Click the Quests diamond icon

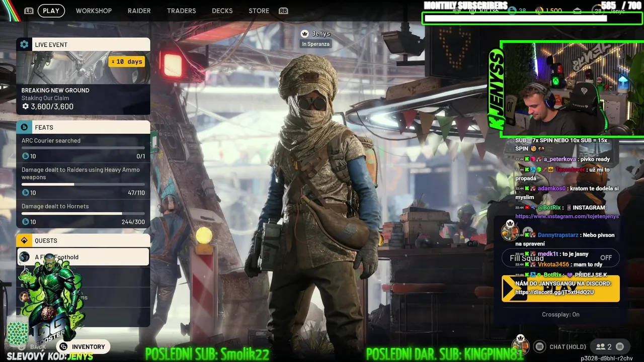pos(24,240)
